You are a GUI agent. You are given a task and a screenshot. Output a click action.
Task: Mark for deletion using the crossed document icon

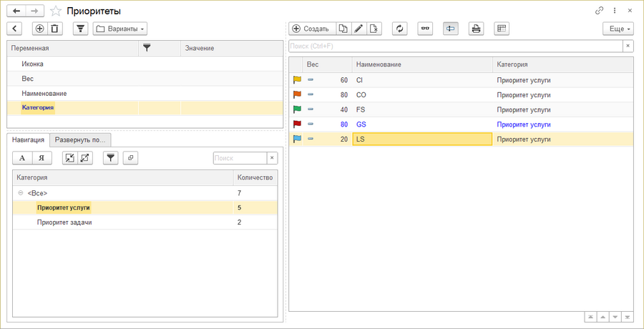click(x=375, y=29)
